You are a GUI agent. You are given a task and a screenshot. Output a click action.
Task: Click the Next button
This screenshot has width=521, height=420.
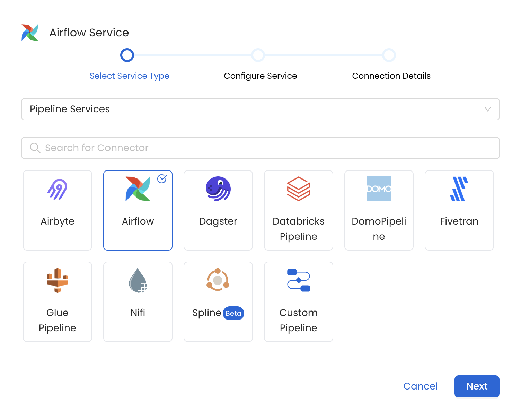coord(477,386)
